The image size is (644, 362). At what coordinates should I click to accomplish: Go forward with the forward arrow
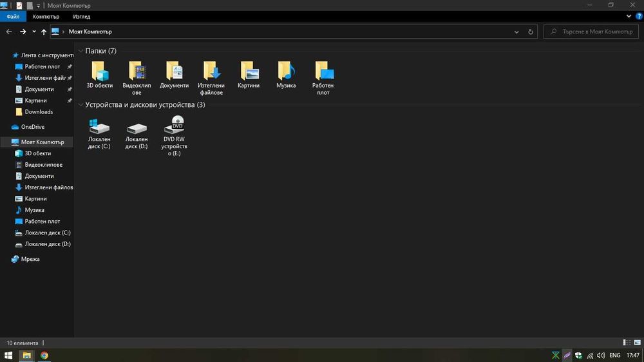(23, 32)
